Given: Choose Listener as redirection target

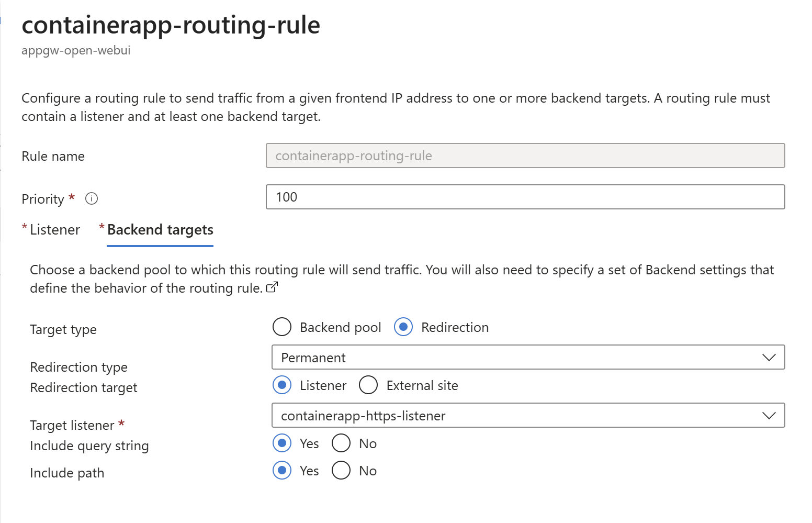Looking at the screenshot, I should [x=282, y=385].
